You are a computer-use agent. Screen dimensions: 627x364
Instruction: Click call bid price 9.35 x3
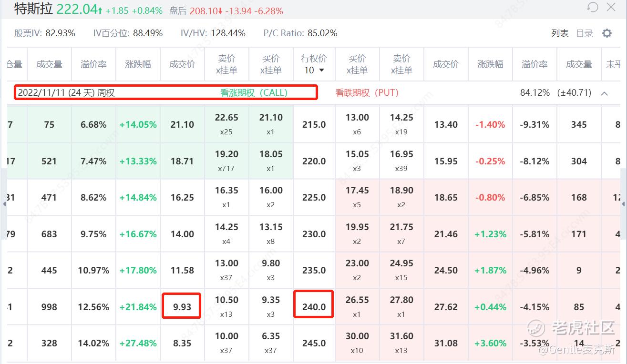271,306
